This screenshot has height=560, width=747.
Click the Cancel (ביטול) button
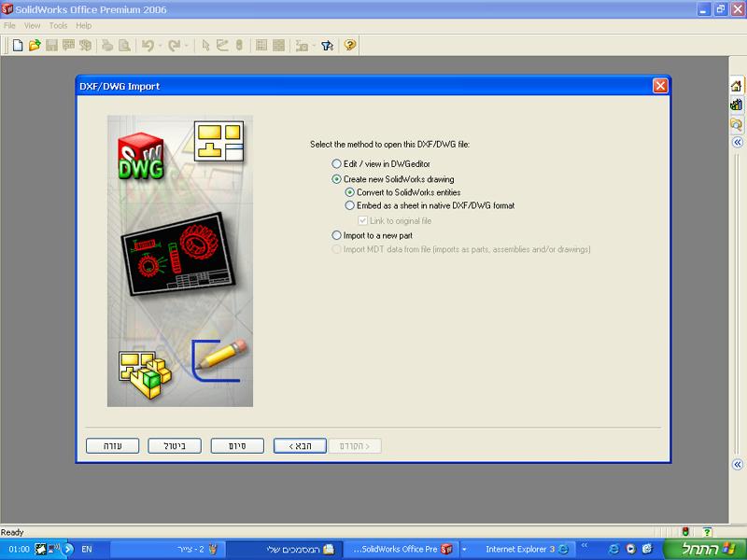pyautogui.click(x=175, y=446)
